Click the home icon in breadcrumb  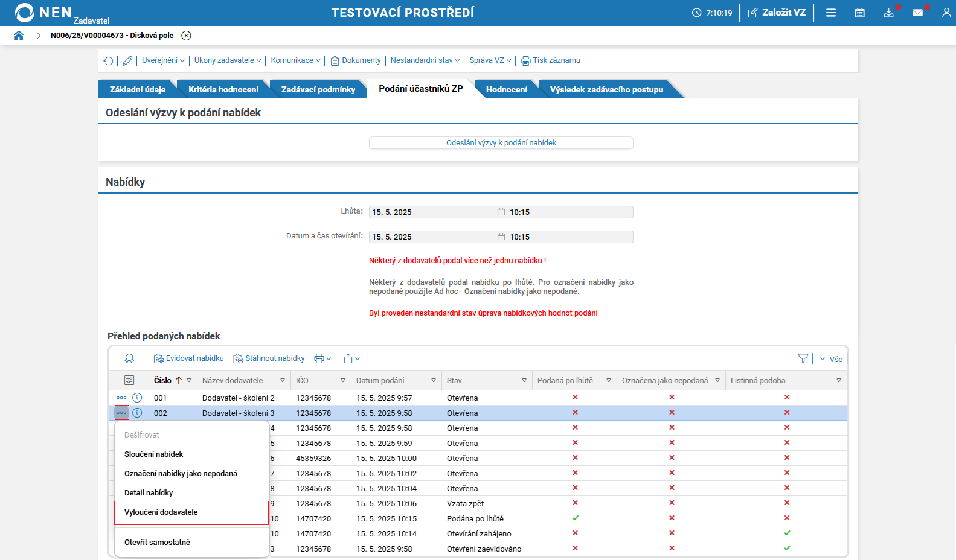tap(19, 36)
